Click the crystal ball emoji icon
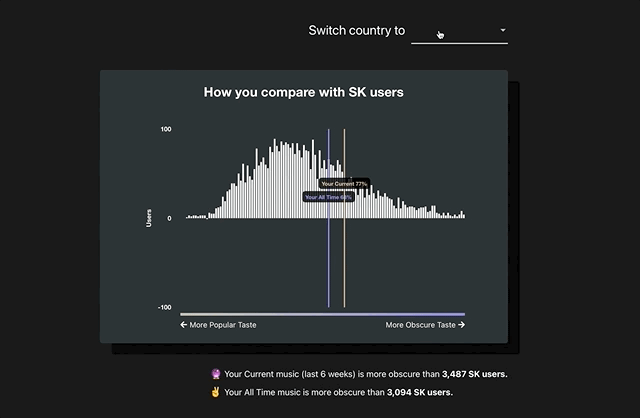 click(215, 374)
